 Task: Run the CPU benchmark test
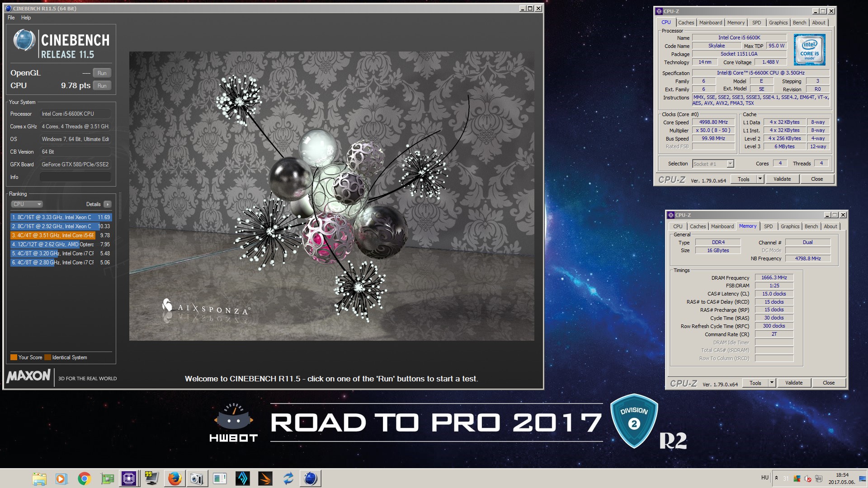coord(102,86)
